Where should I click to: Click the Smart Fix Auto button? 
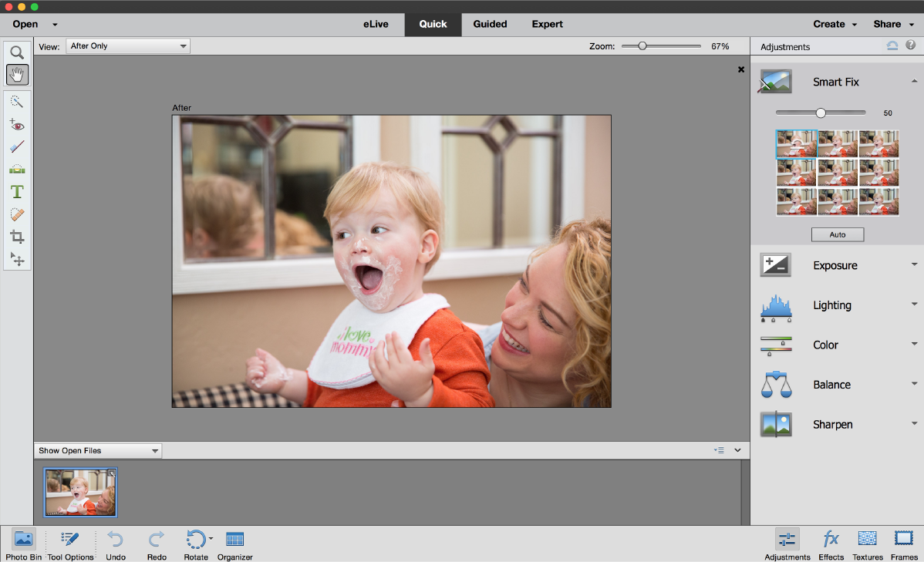[x=838, y=234]
